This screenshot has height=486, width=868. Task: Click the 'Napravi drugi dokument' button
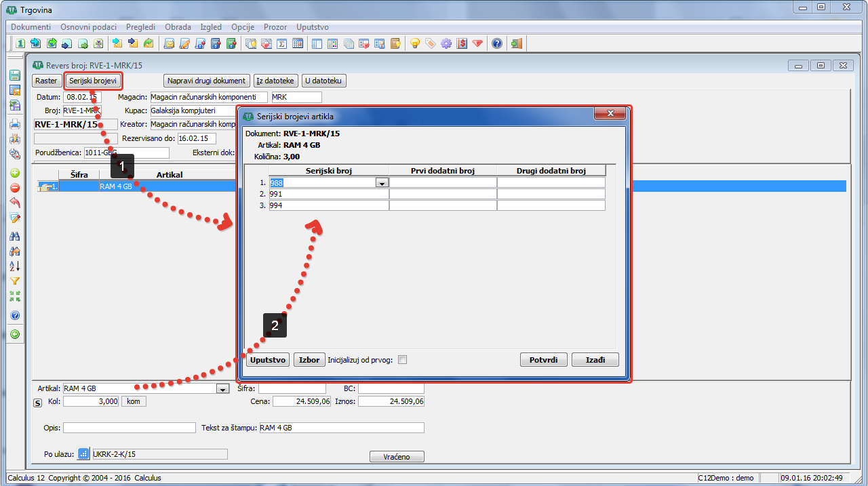[207, 81]
